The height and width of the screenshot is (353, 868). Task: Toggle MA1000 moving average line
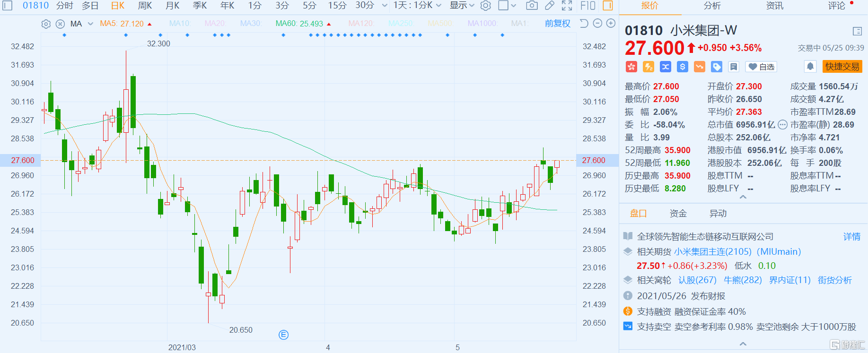point(482,24)
